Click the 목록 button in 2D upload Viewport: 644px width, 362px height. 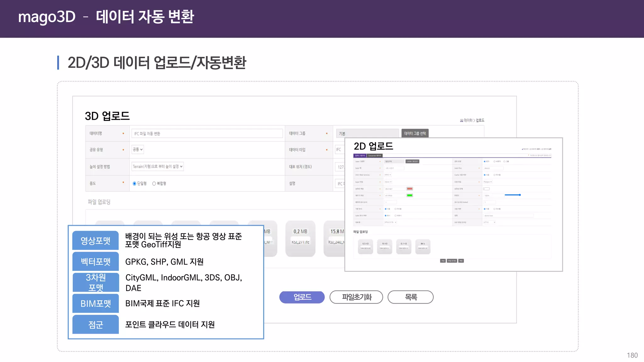pos(461,261)
